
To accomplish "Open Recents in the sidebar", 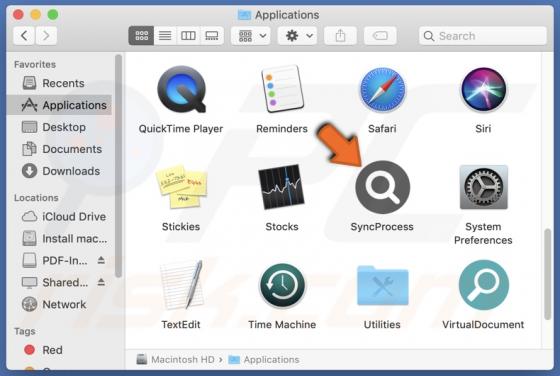I will (x=60, y=83).
